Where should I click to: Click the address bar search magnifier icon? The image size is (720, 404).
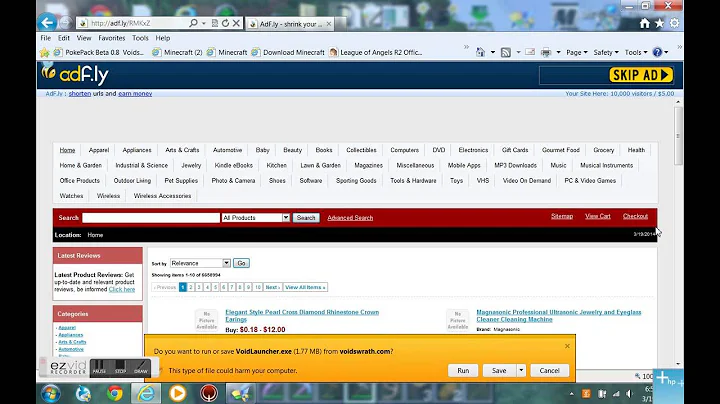[193, 23]
